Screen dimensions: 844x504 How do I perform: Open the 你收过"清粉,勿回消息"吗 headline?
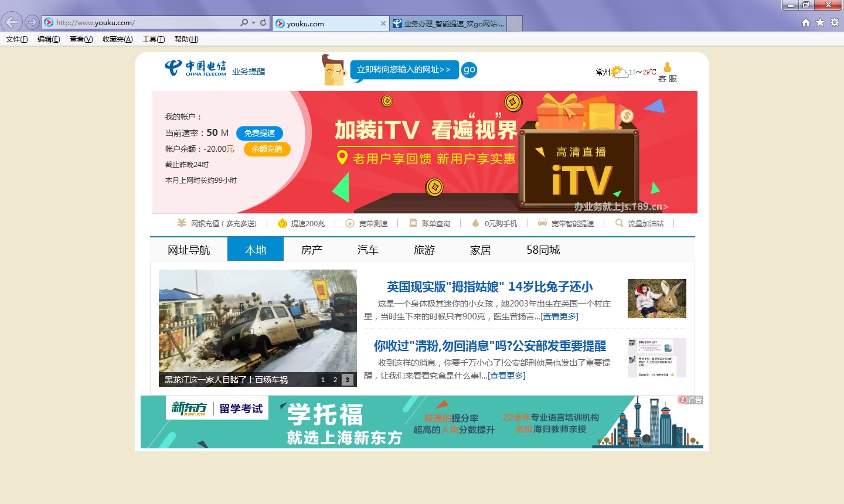[490, 346]
